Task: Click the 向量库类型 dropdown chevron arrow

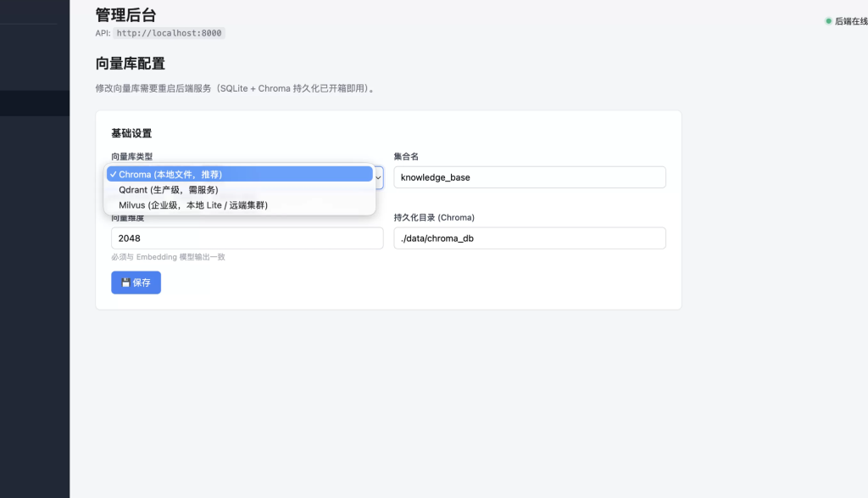Action: point(378,178)
